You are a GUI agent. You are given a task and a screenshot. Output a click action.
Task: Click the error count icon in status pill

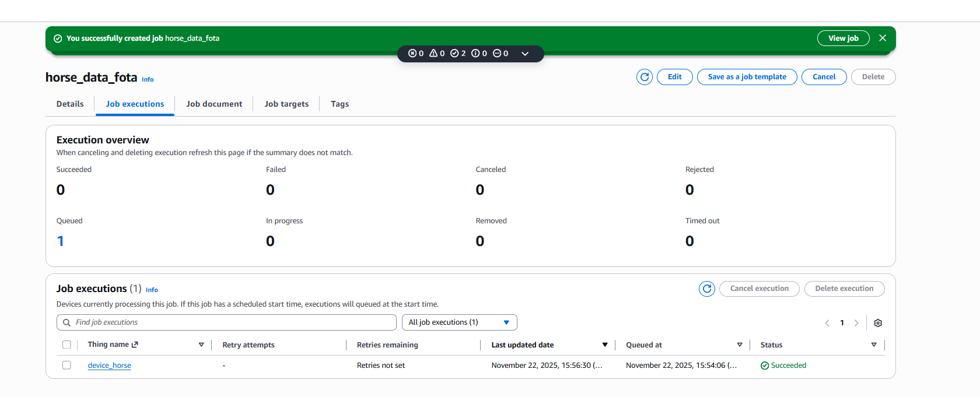pos(412,54)
